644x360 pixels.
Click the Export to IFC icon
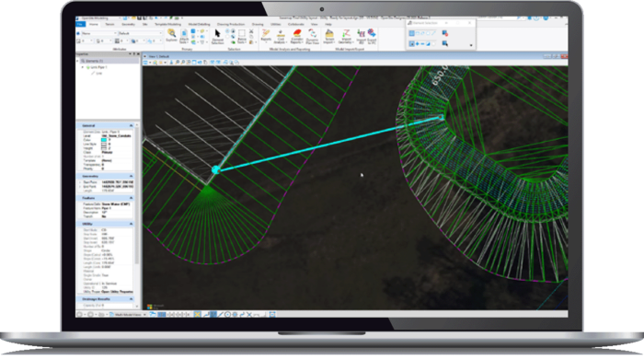(372, 37)
